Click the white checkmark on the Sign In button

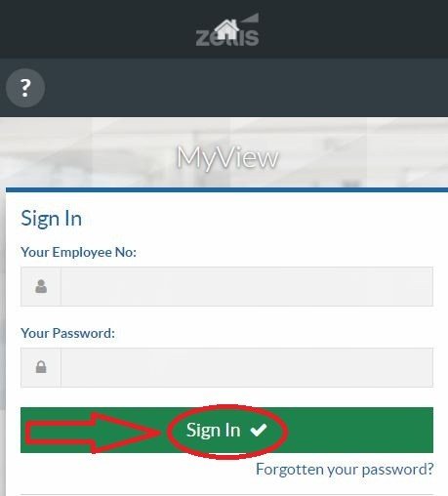pyautogui.click(x=259, y=430)
